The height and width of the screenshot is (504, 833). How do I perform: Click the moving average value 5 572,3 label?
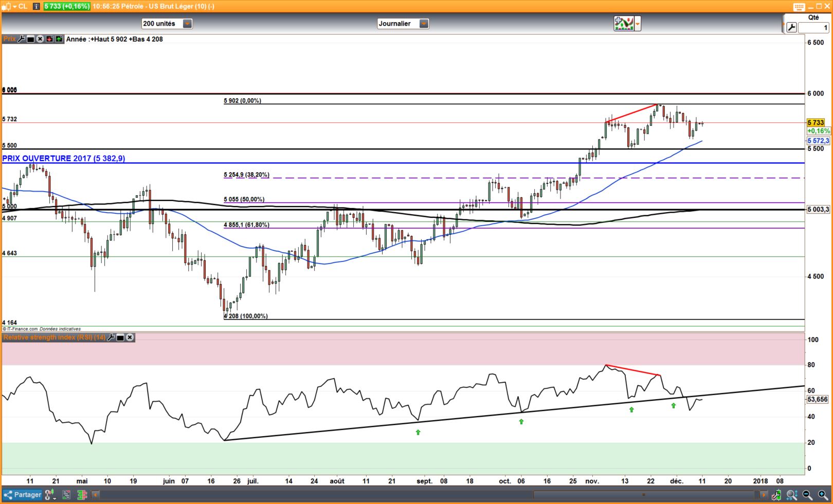click(818, 141)
